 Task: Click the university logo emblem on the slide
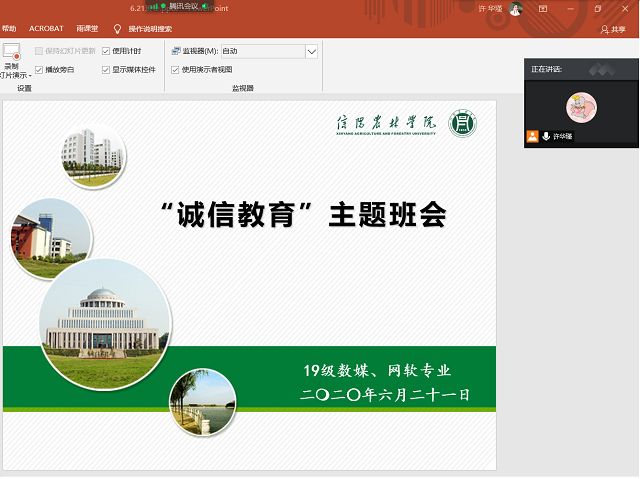462,123
